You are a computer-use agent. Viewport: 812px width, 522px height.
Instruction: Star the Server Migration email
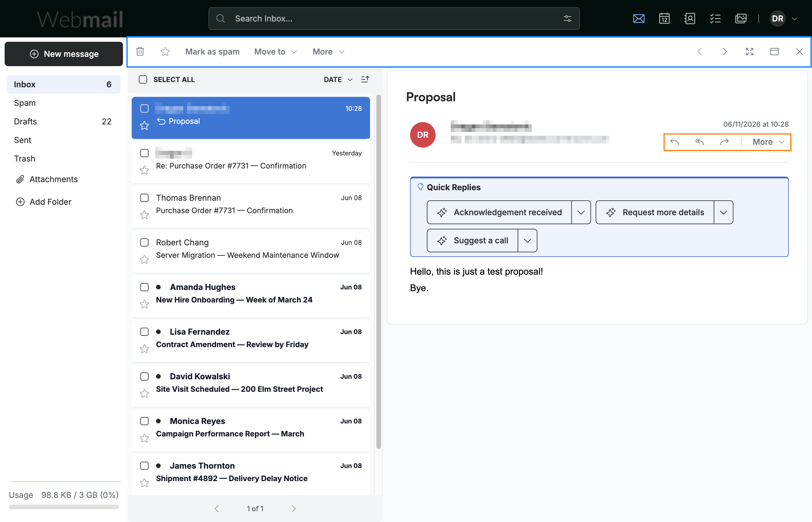(x=144, y=260)
